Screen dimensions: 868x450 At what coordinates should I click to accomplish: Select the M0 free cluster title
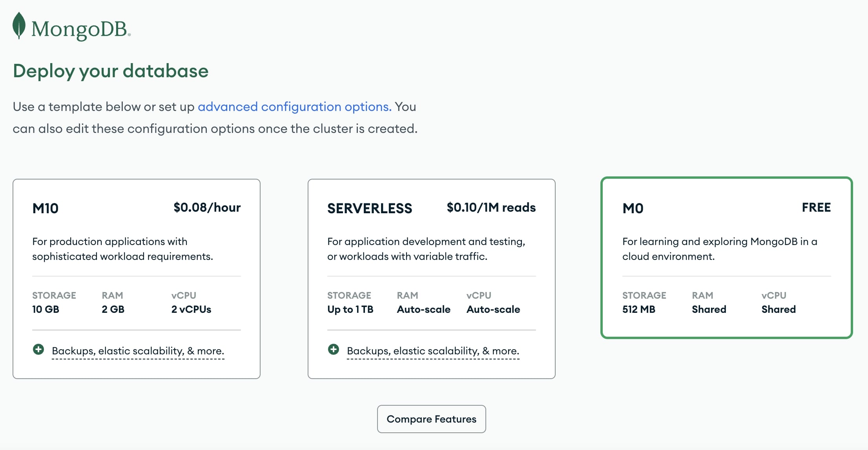coord(633,208)
